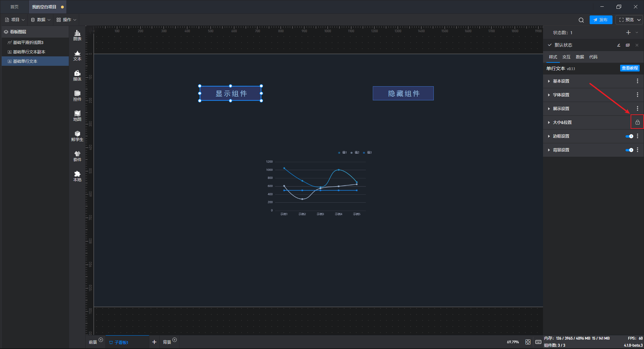Open the 操作 menu
644x349 pixels.
tap(66, 20)
